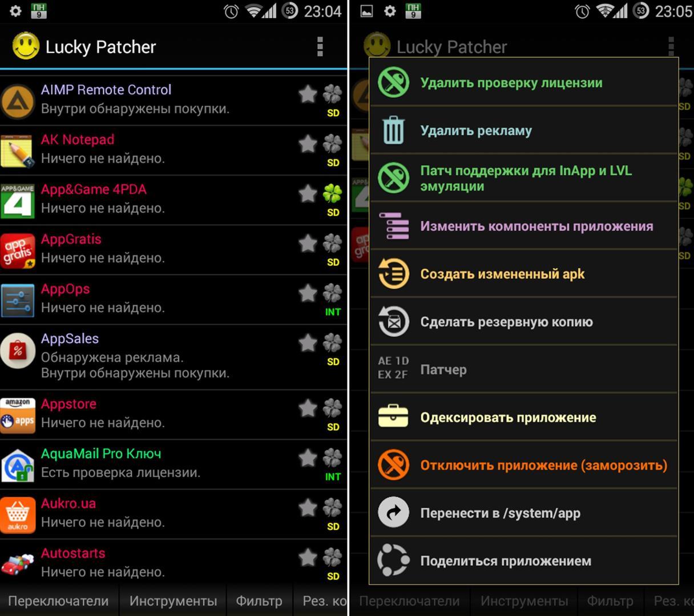The image size is (694, 616).
Task: Toggle the star next to AppSales
Action: pyautogui.click(x=308, y=343)
